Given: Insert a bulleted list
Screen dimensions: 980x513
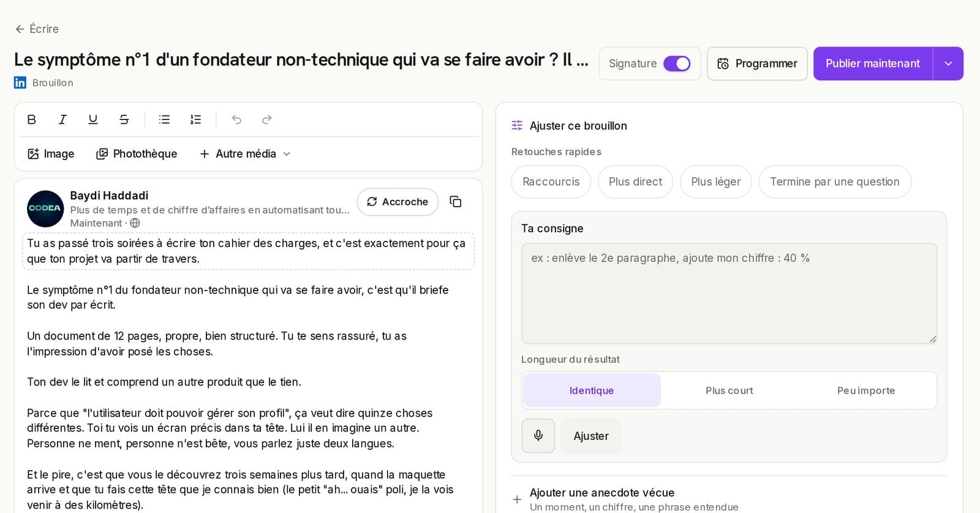Looking at the screenshot, I should (164, 120).
